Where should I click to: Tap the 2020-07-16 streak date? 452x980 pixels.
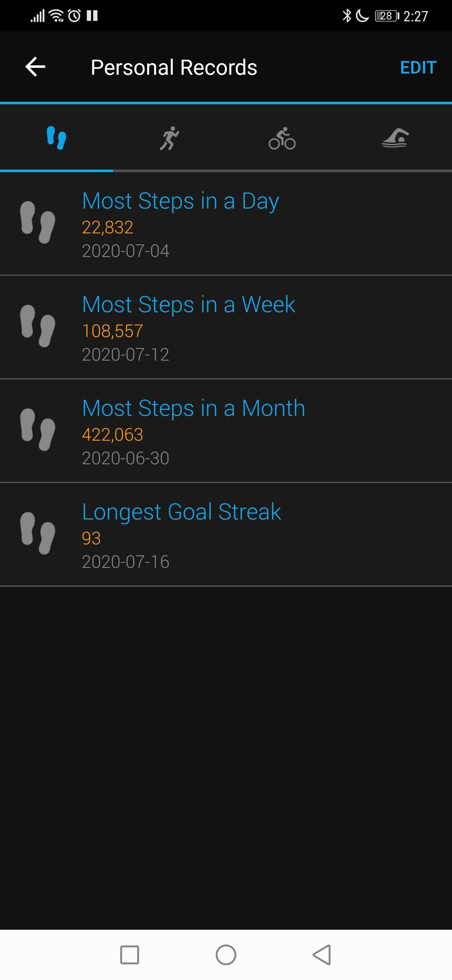point(126,562)
